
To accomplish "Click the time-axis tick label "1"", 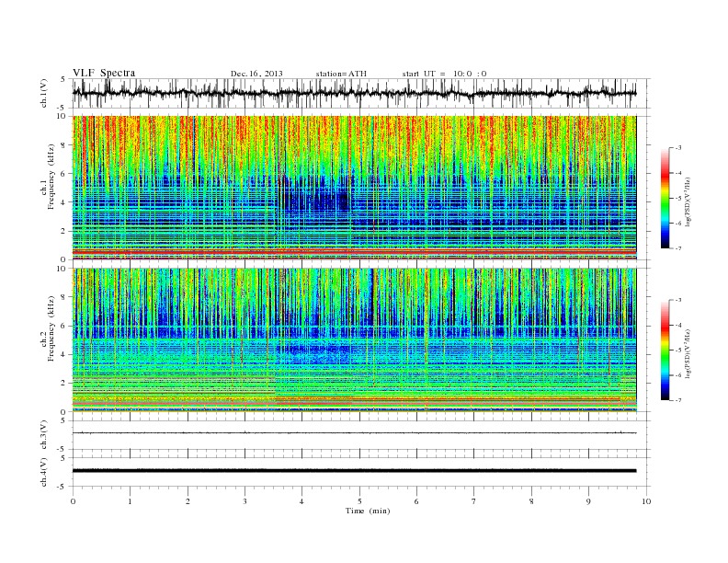I will point(130,501).
